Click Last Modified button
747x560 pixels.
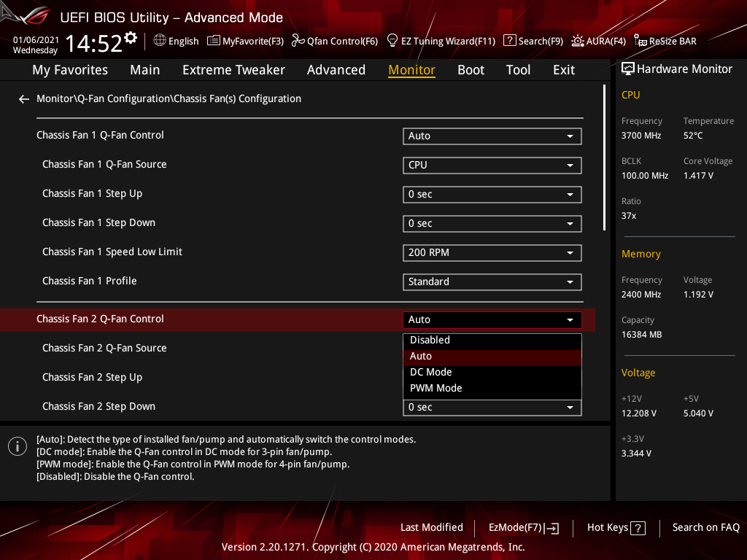coord(432,528)
